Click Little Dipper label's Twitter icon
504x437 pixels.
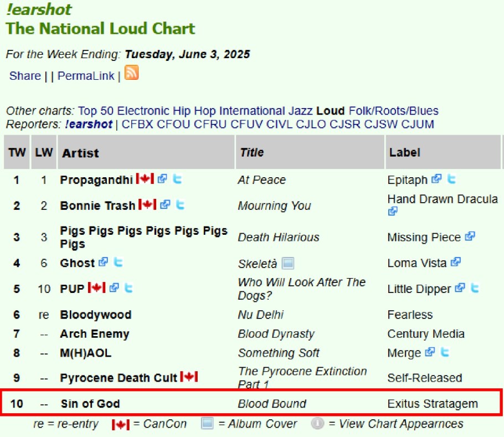(475, 288)
